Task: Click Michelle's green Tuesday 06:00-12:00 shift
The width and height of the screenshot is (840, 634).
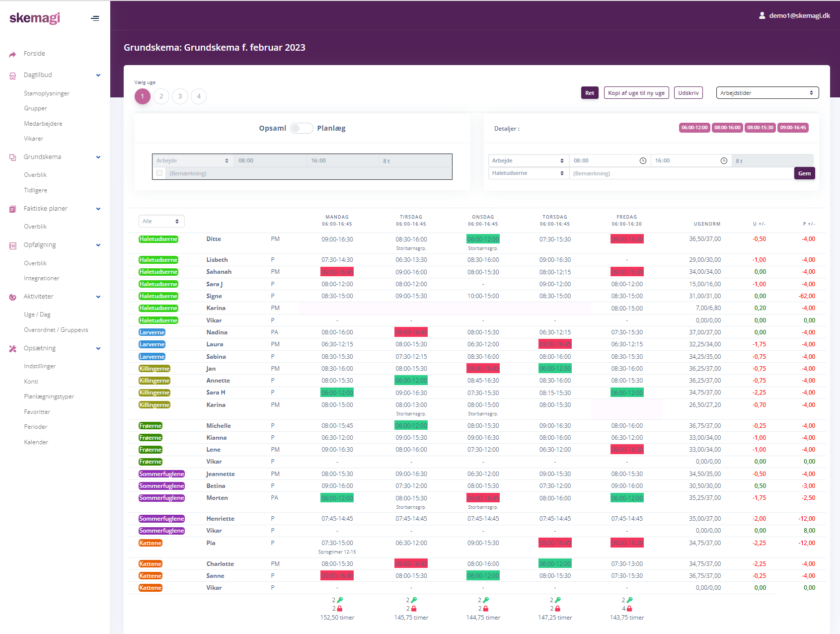Action: (411, 425)
